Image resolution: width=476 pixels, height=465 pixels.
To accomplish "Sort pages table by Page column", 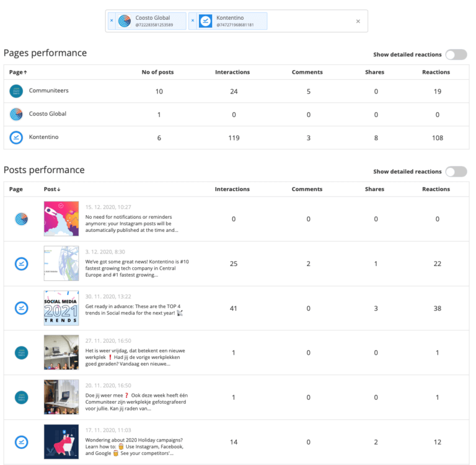I will pyautogui.click(x=19, y=73).
